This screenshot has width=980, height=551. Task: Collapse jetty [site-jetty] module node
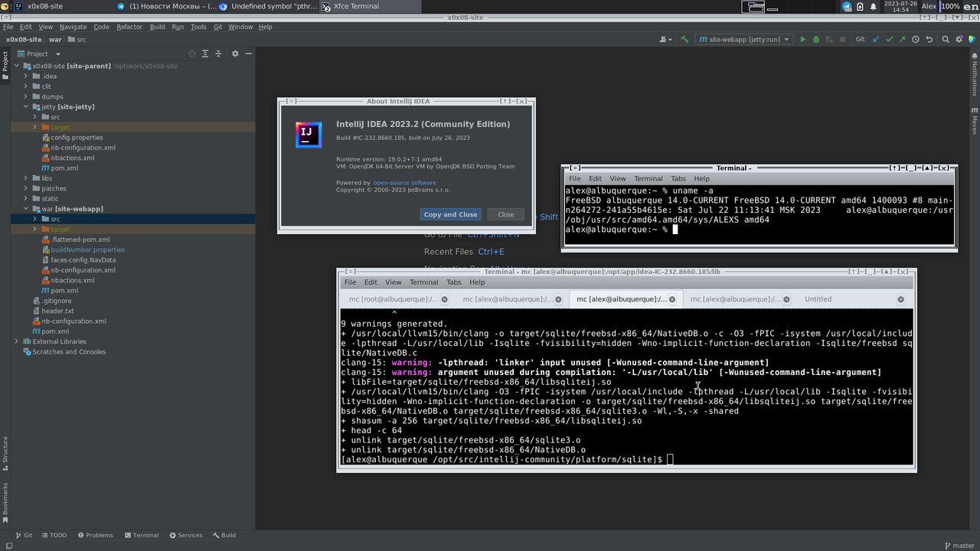(26, 106)
